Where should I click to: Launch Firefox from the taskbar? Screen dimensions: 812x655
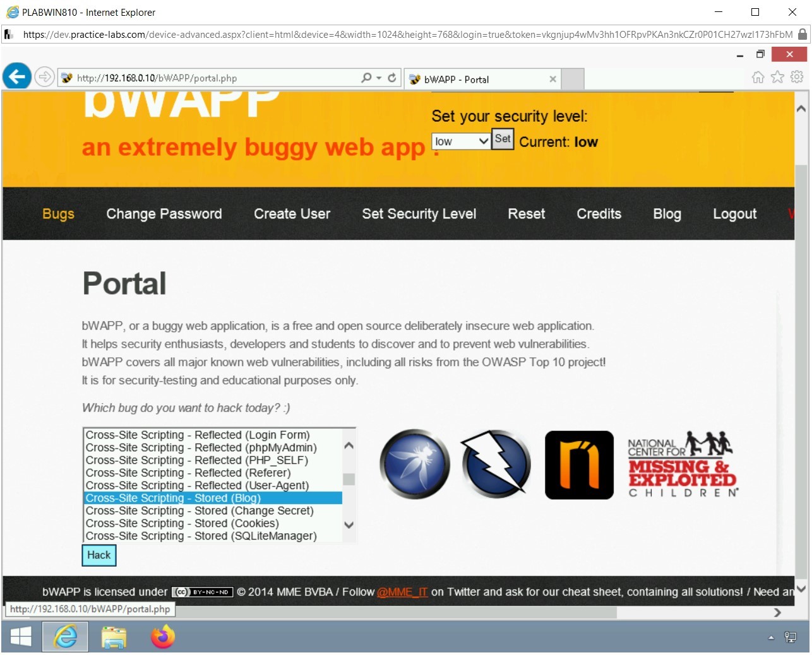point(162,637)
